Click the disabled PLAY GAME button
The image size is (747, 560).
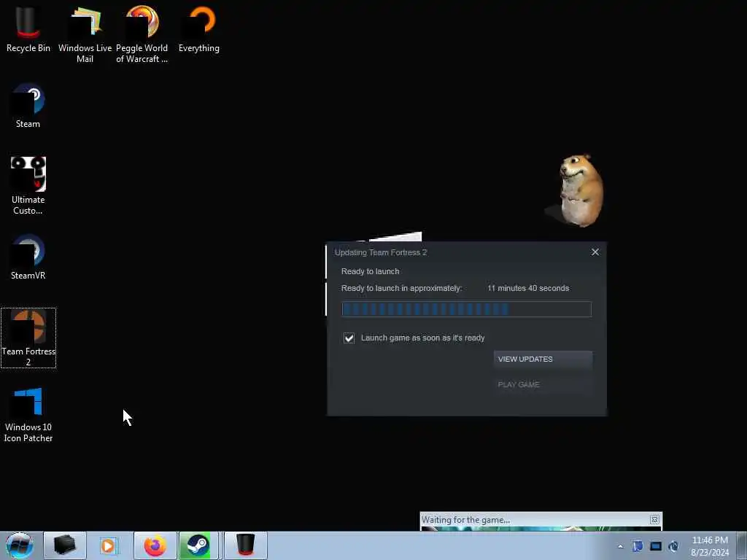(x=543, y=384)
